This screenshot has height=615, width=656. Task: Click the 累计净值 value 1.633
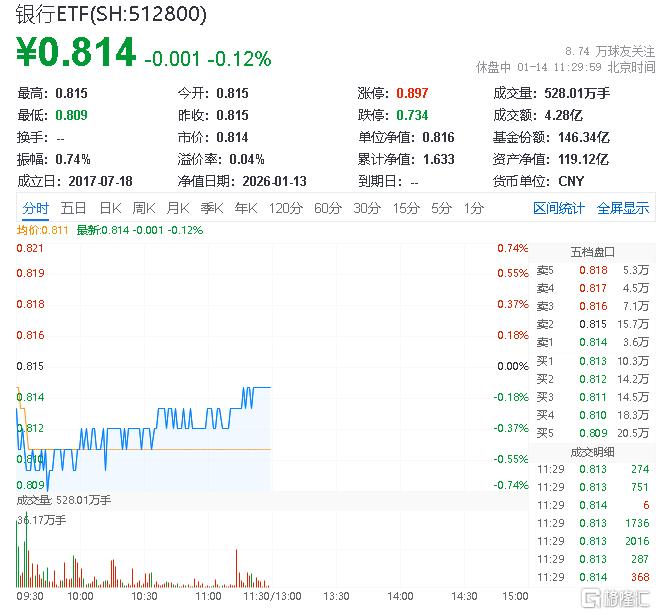click(x=438, y=159)
